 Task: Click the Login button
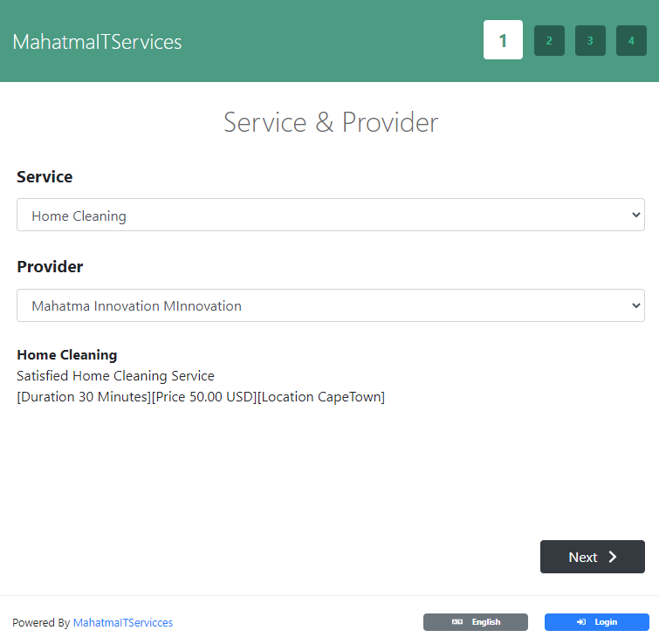coord(597,622)
